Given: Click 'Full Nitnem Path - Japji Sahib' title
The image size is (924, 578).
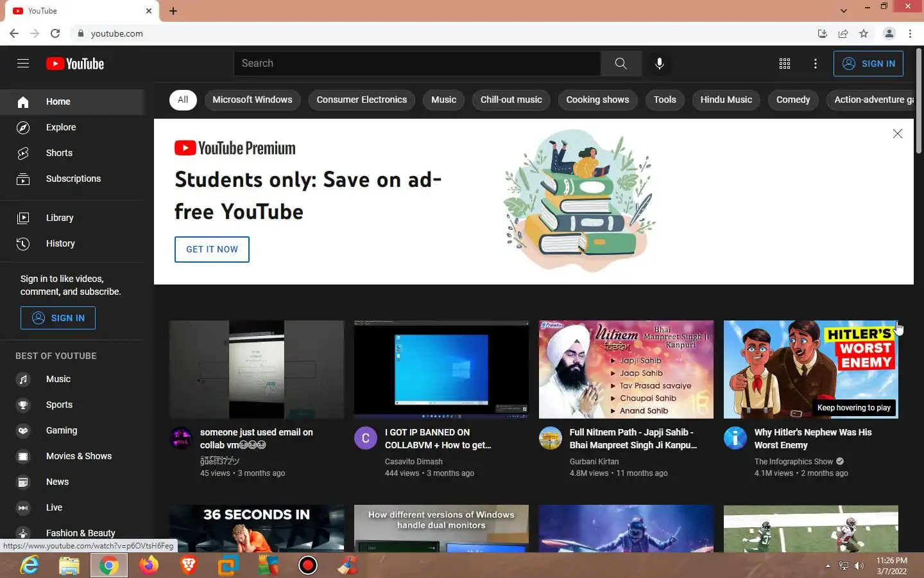Looking at the screenshot, I should (633, 439).
